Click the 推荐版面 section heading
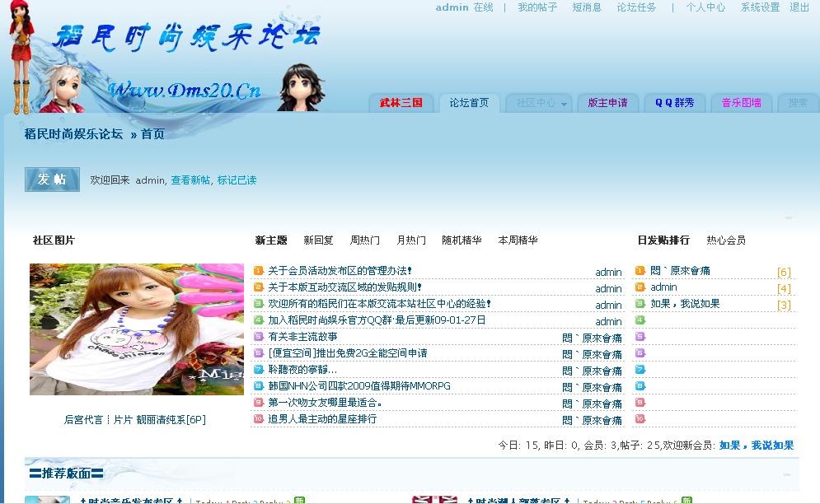The width and height of the screenshot is (820, 504). 67,474
